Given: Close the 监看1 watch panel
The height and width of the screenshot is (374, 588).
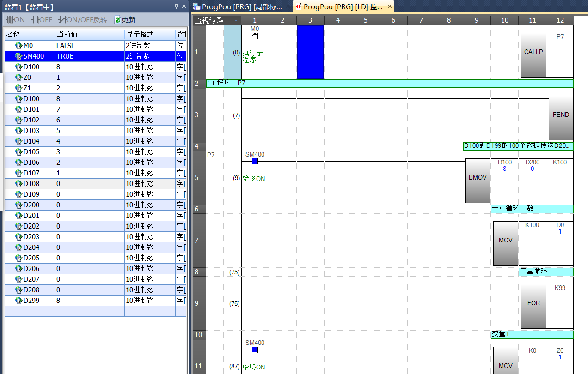Looking at the screenshot, I should tap(184, 6).
